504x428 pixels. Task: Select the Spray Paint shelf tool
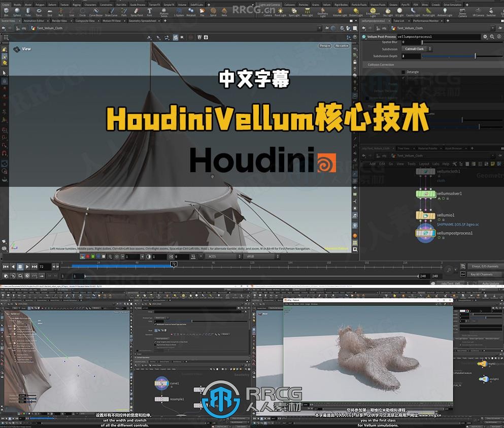pos(137,12)
